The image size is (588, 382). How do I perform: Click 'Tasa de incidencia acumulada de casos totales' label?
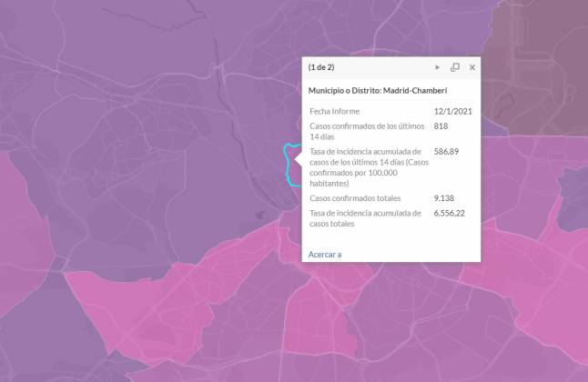365,217
